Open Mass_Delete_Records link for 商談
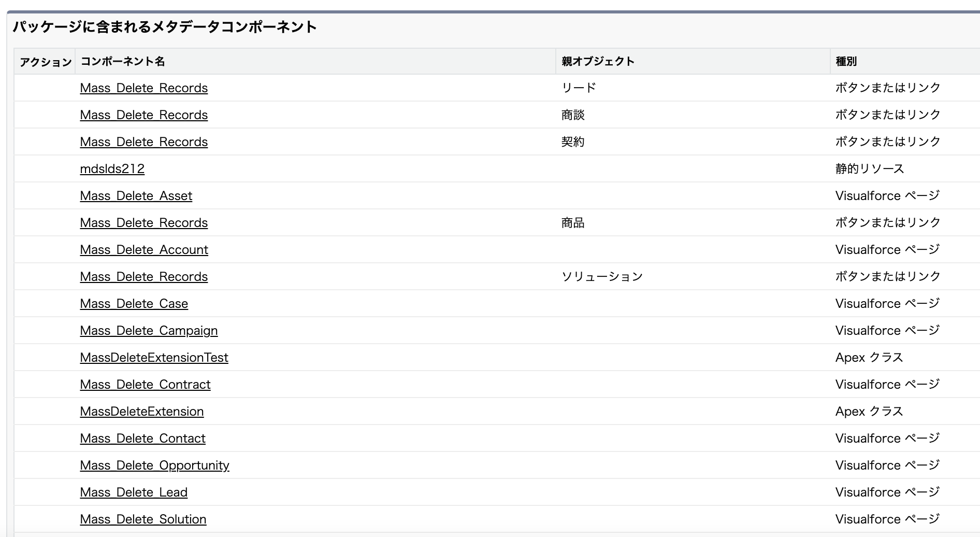The image size is (980, 537). [x=144, y=115]
